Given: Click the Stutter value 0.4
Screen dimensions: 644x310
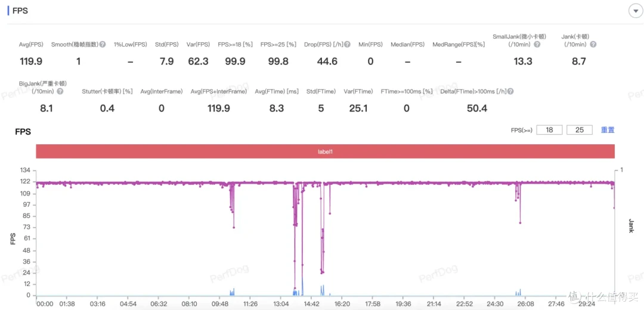Looking at the screenshot, I should click(x=107, y=108).
